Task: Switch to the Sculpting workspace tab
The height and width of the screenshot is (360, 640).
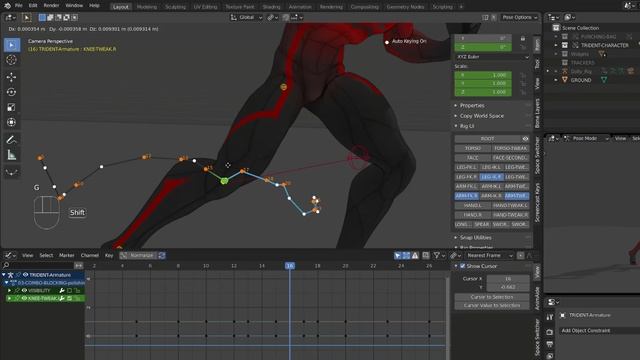Action: coord(176,7)
